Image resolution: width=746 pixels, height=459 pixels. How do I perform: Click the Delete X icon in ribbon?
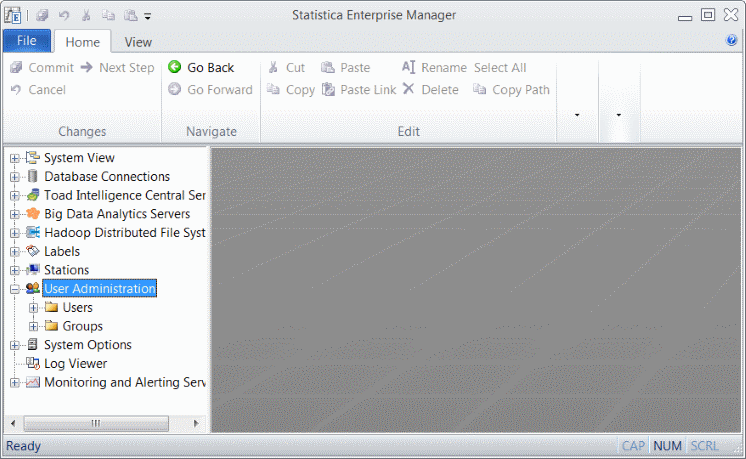coord(408,89)
